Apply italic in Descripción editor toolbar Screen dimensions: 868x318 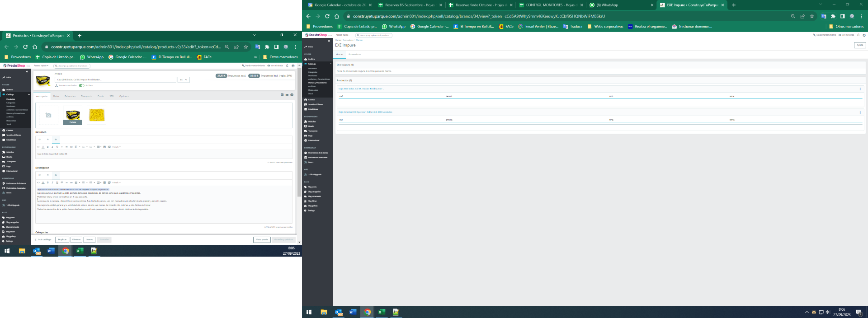point(52,182)
